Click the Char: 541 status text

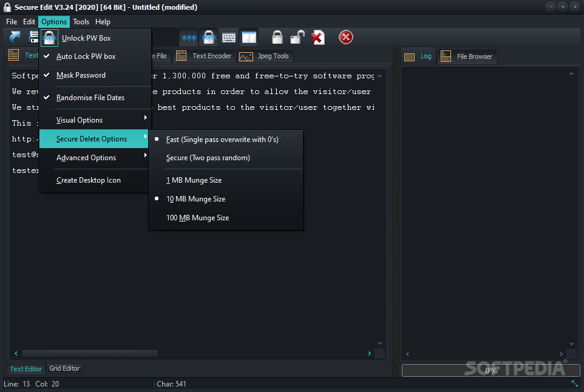coord(171,384)
